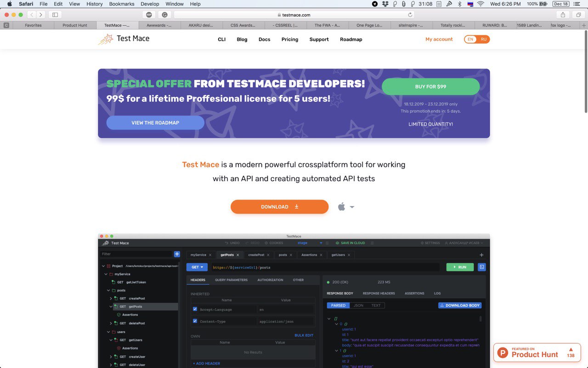Expand the deletePost request node

pos(111,323)
